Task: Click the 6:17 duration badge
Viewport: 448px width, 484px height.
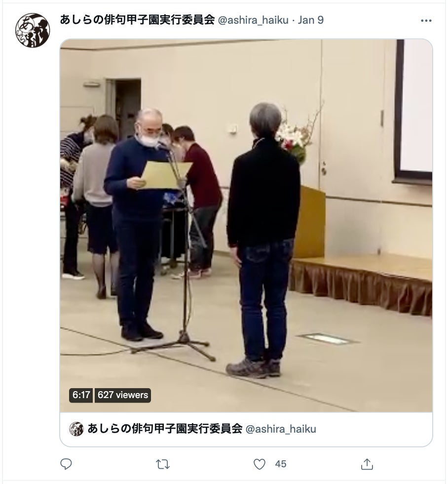Action: 81,395
